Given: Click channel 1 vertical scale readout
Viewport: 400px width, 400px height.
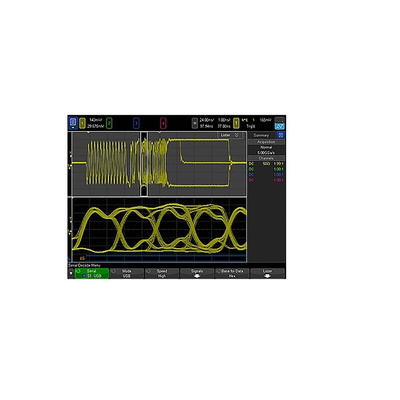Looking at the screenshot, I should click(x=96, y=120).
